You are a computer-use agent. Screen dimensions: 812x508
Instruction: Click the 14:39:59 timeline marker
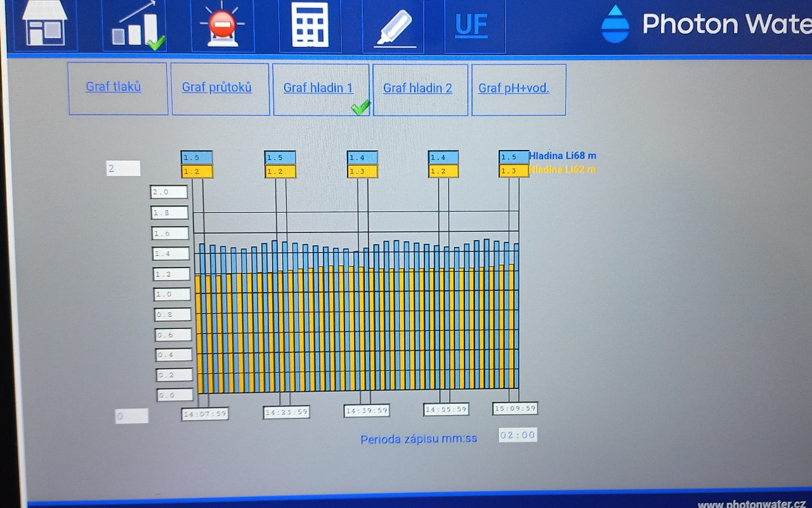[366, 411]
